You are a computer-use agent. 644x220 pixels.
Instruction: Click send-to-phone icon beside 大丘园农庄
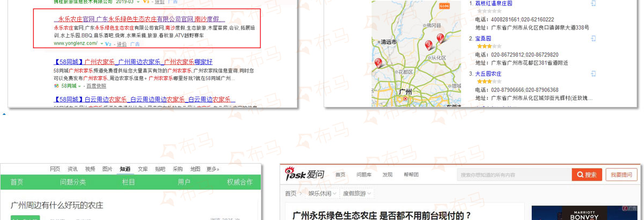[594, 74]
